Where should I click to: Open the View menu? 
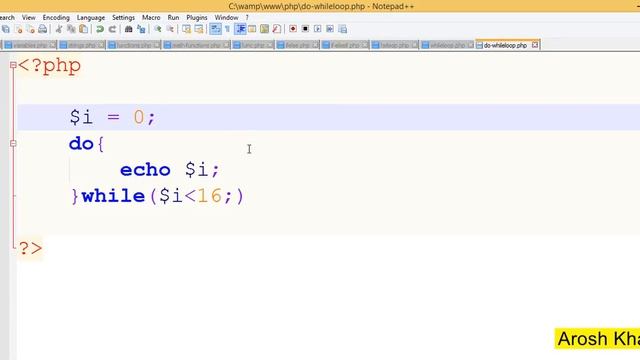tap(29, 18)
